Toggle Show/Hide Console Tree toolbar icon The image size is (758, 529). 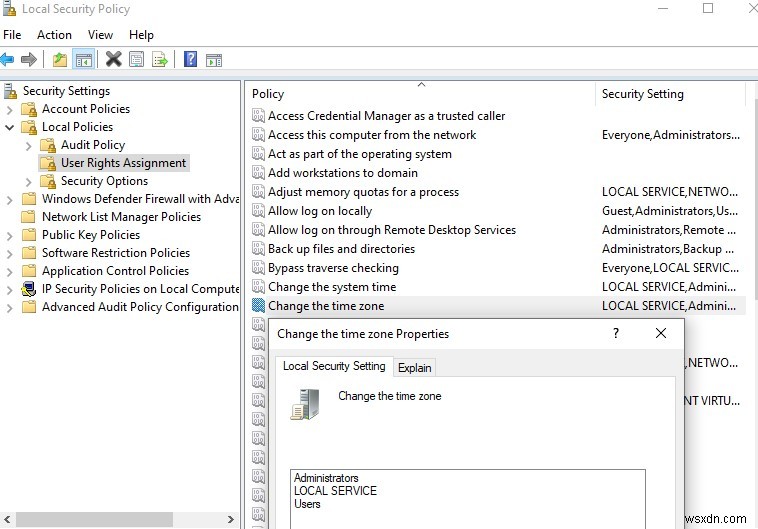(84, 60)
